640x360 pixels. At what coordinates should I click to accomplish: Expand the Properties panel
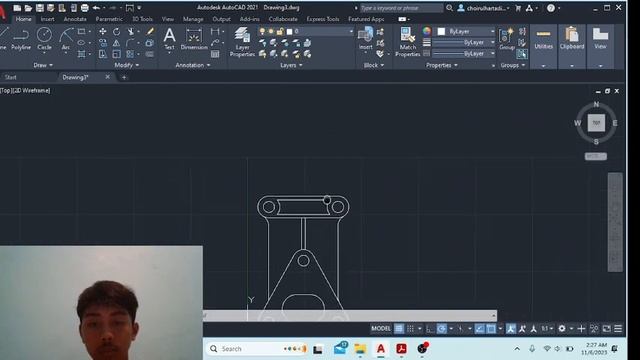[x=442, y=65]
